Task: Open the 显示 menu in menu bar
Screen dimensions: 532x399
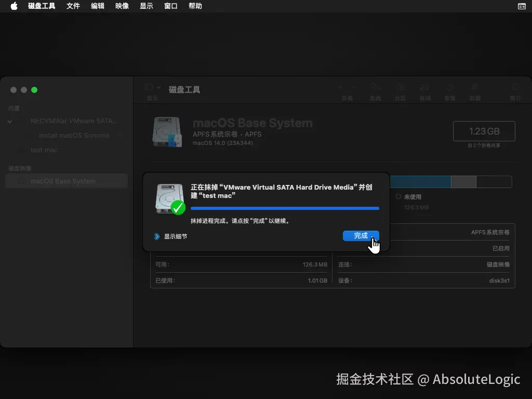Action: [x=146, y=6]
